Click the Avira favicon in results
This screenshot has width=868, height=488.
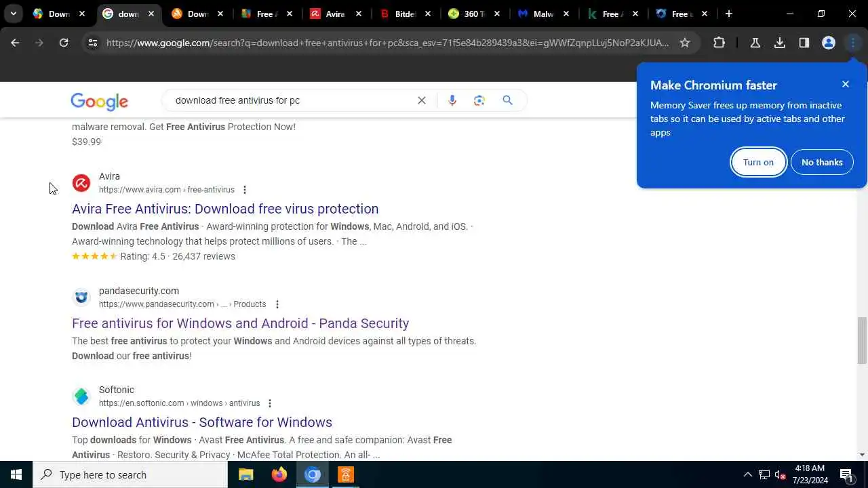click(x=81, y=183)
